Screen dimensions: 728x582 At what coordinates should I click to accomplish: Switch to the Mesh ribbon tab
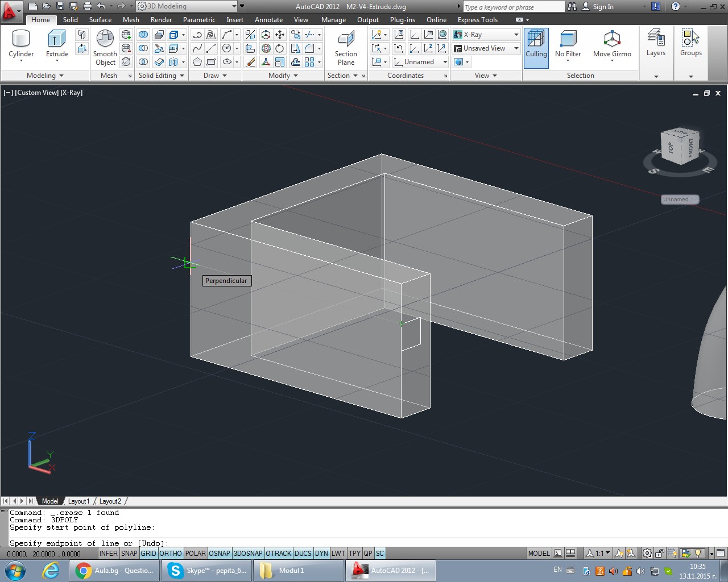click(x=131, y=19)
